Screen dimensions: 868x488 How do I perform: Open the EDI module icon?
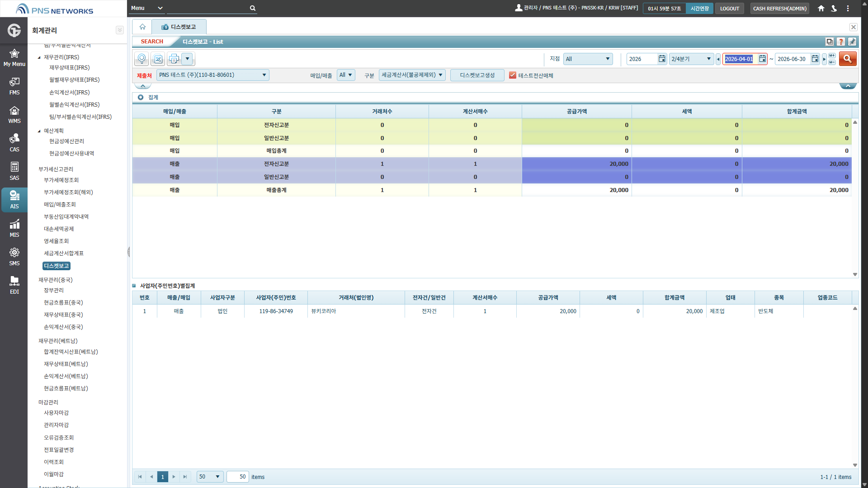(14, 285)
